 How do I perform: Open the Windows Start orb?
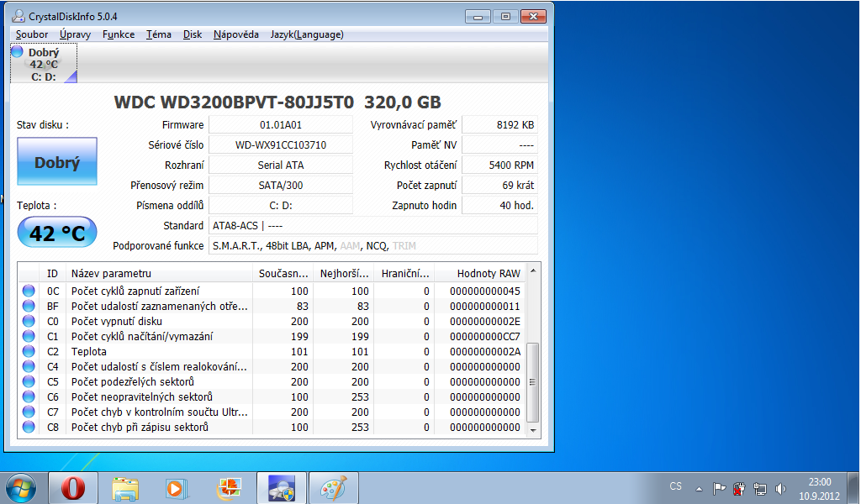pos(21,487)
